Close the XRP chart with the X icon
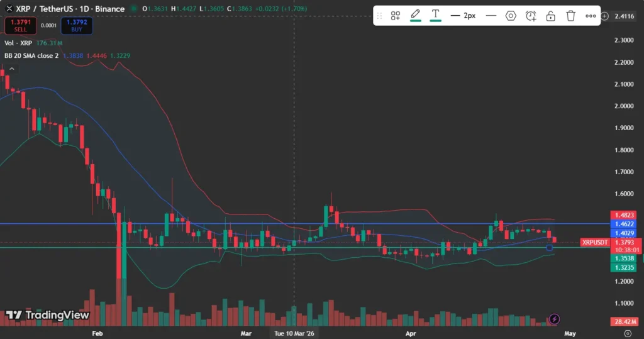The width and height of the screenshot is (644, 339). tap(9, 9)
